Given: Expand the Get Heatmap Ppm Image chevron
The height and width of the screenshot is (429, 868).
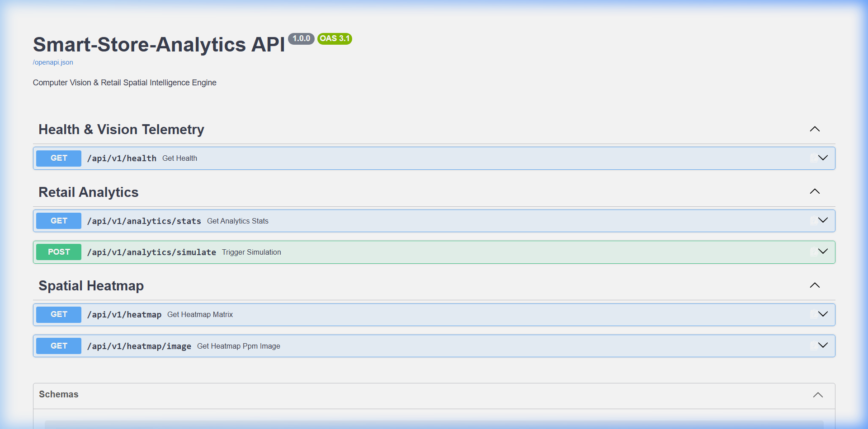Looking at the screenshot, I should [823, 345].
